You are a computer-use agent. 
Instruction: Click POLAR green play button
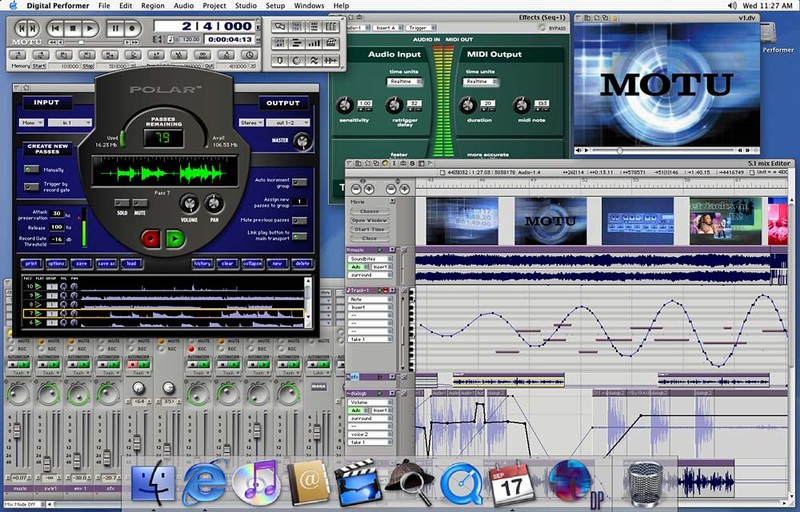coord(175,238)
